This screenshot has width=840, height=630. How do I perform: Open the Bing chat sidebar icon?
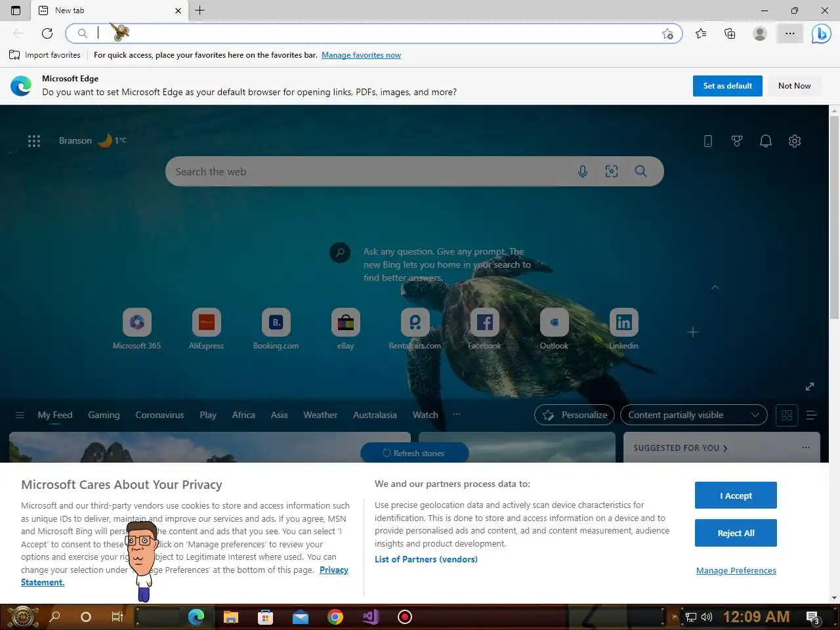click(821, 33)
